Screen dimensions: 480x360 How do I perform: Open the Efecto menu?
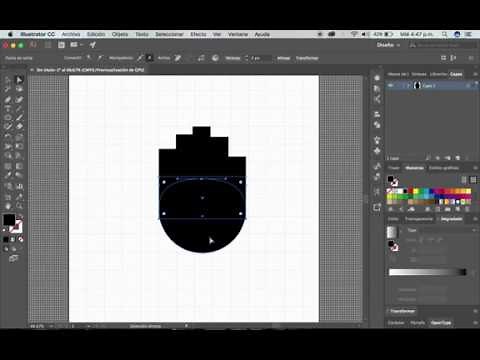click(198, 34)
